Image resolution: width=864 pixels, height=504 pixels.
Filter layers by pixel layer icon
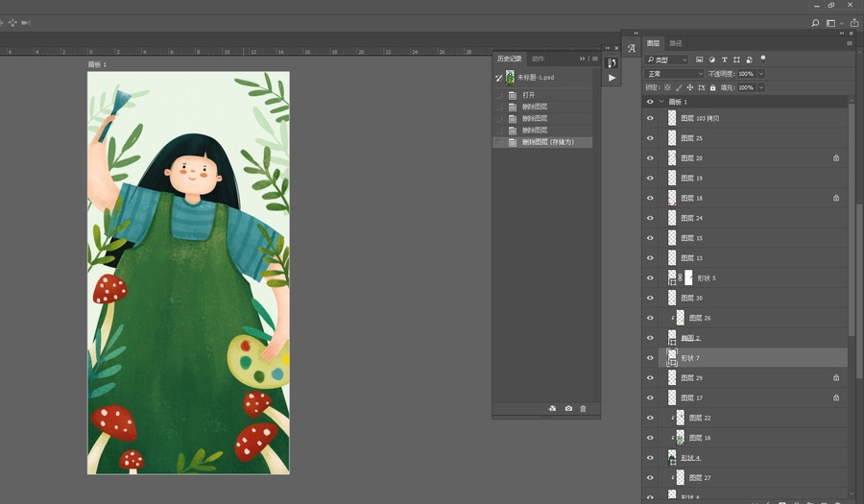point(699,60)
